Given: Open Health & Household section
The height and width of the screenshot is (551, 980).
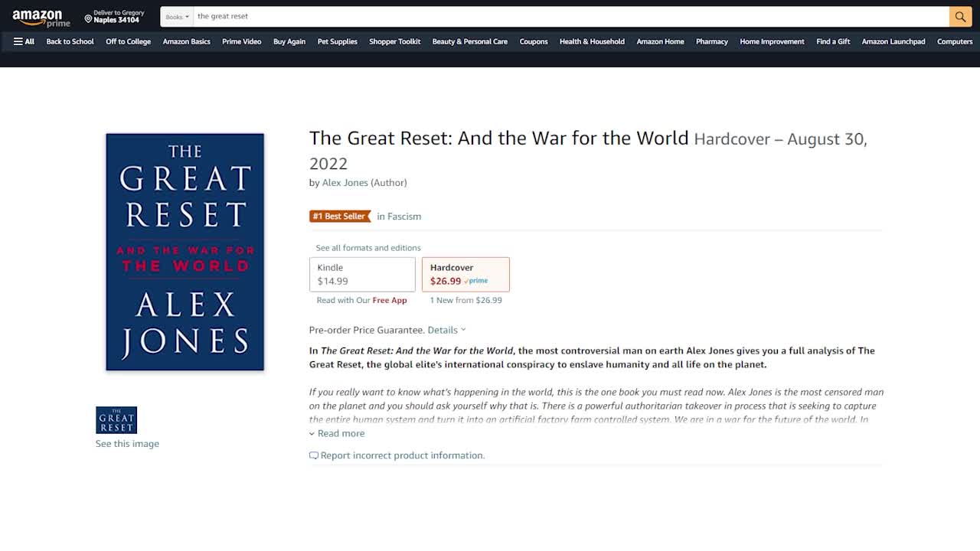Looking at the screenshot, I should [x=592, y=41].
